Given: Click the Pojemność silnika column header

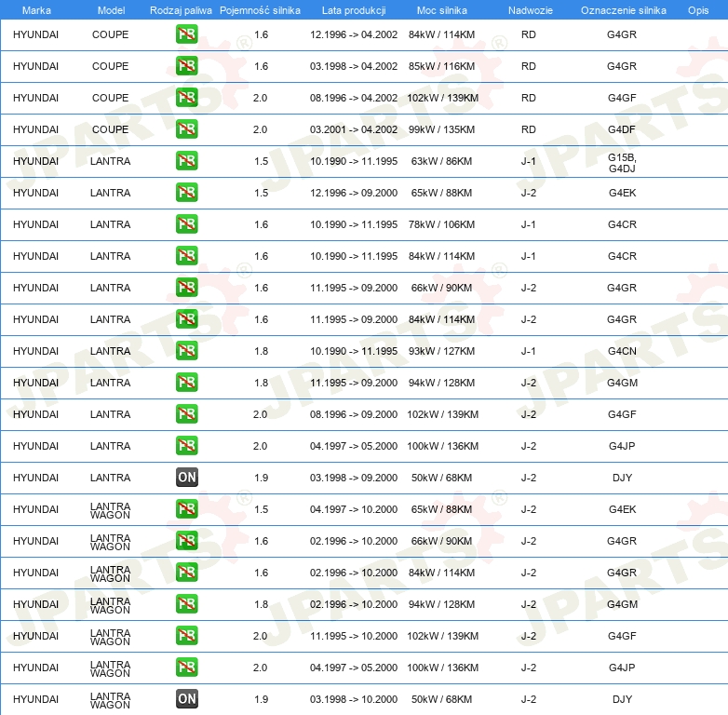Looking at the screenshot, I should pos(260,10).
